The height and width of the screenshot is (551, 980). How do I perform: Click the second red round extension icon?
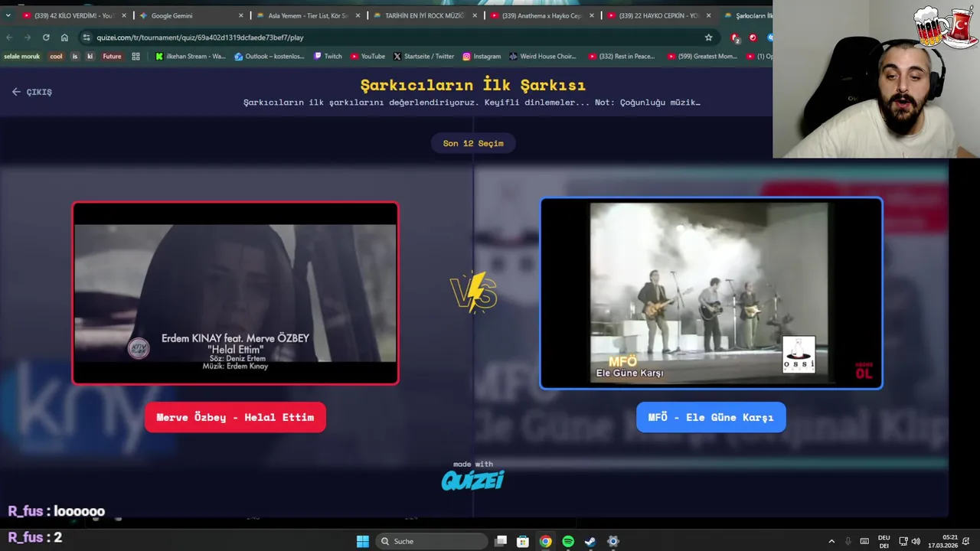pyautogui.click(x=753, y=37)
